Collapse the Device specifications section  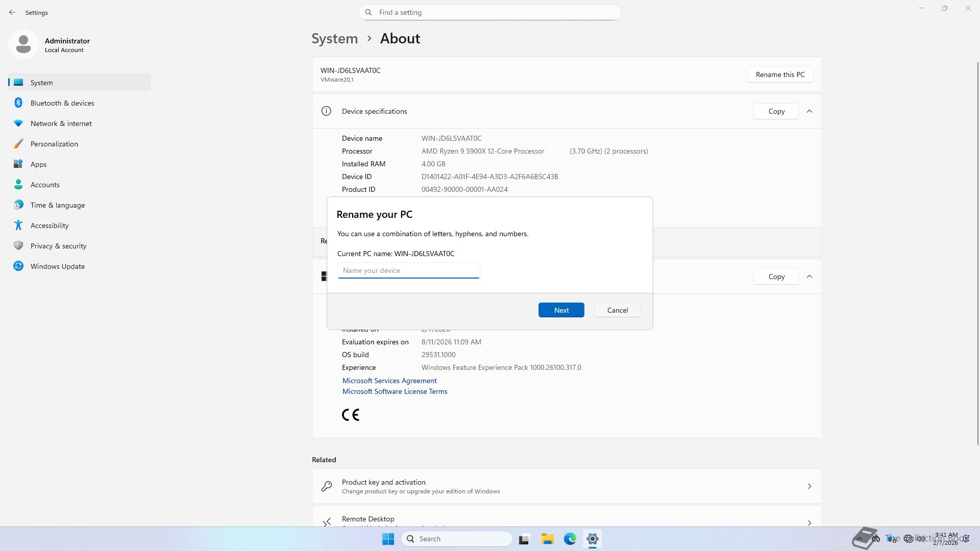[x=810, y=111]
